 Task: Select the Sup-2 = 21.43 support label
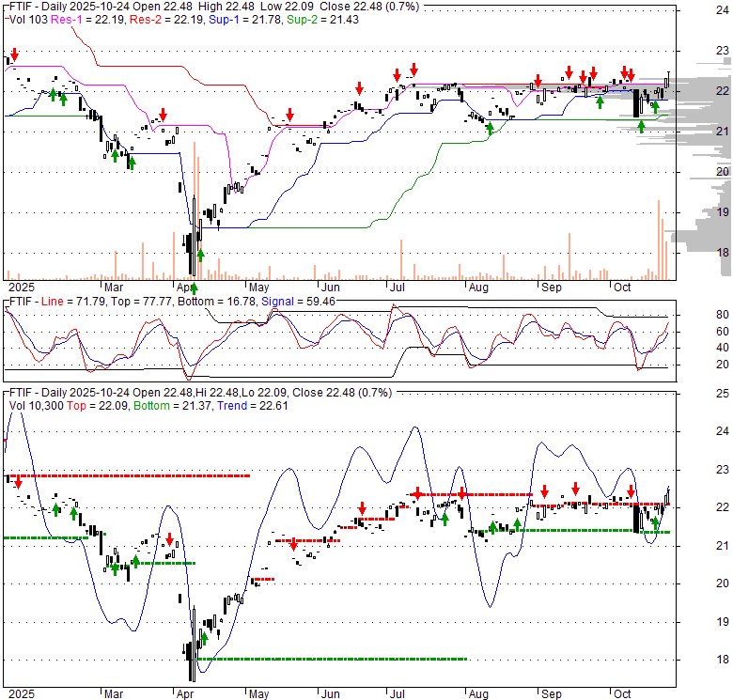(267, 18)
